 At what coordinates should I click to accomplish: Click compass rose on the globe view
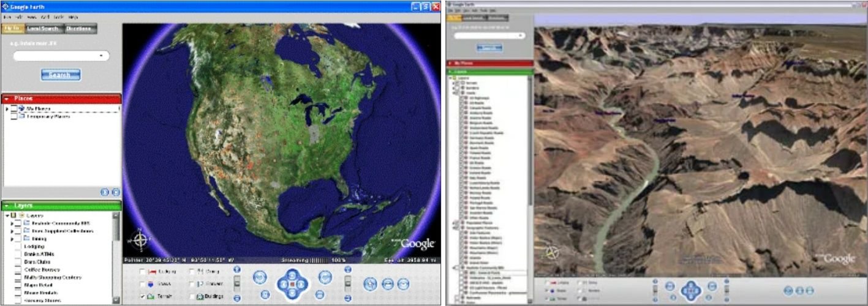(x=140, y=240)
